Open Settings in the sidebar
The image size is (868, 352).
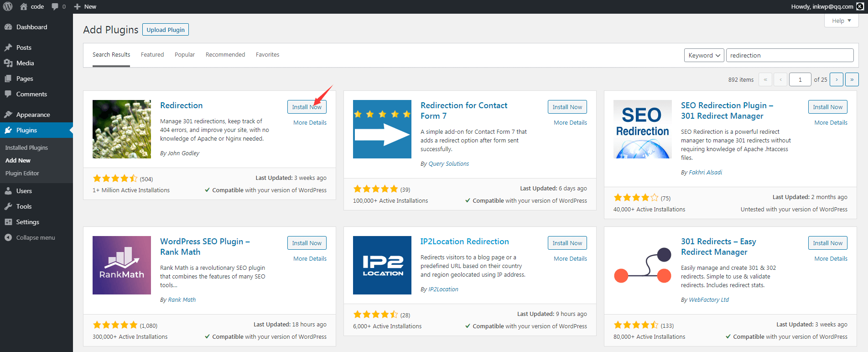click(x=27, y=222)
